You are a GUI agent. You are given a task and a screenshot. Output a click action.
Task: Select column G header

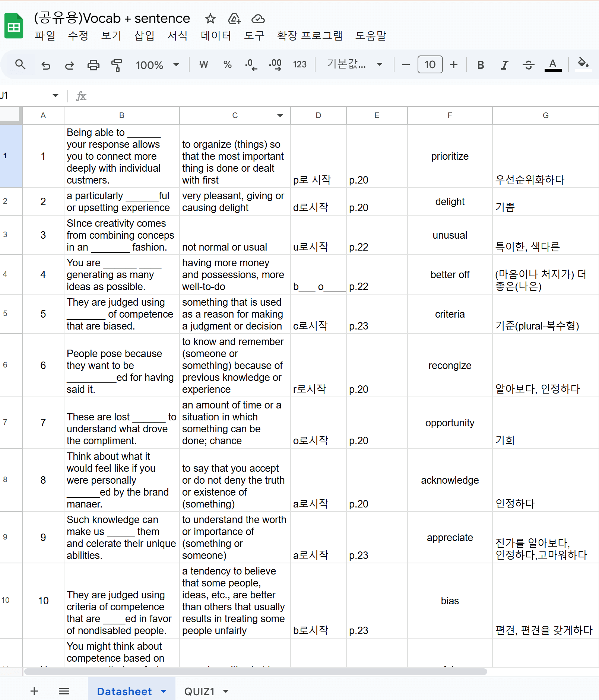546,115
